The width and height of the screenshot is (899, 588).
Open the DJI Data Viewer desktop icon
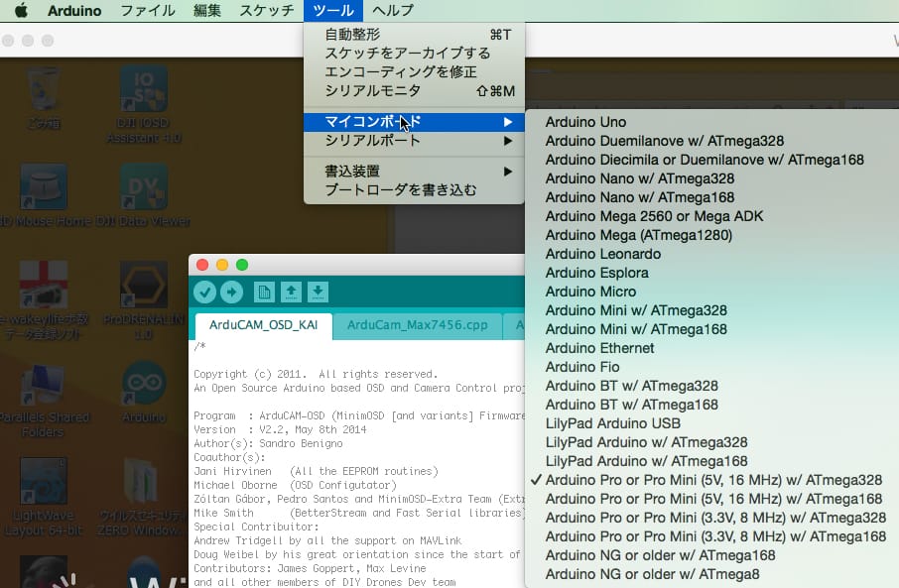(143, 190)
